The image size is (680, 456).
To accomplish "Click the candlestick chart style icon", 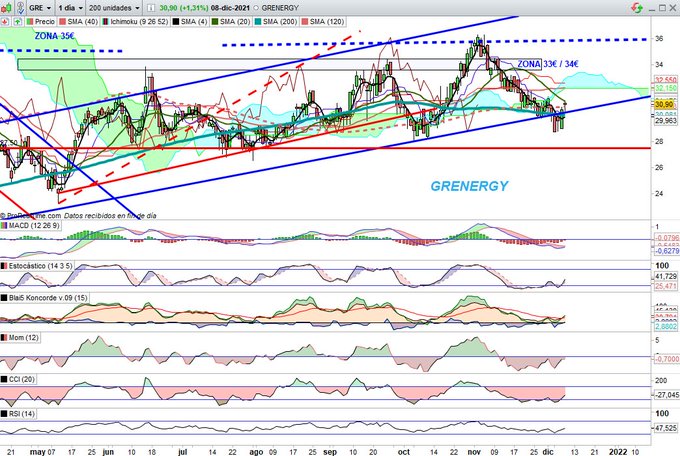I will pyautogui.click(x=6, y=8).
